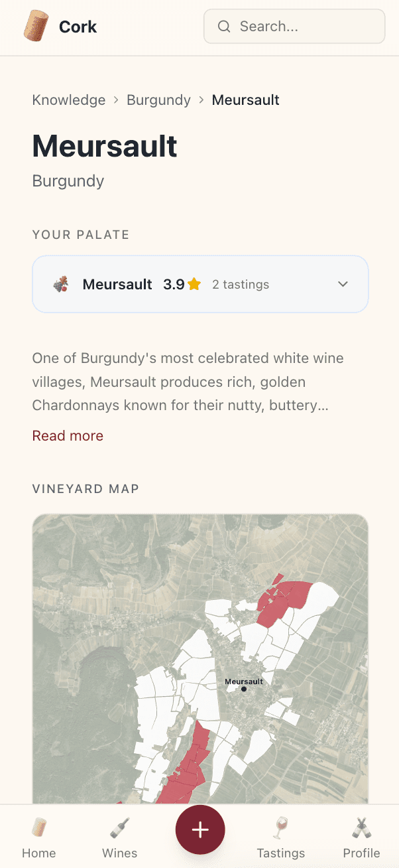Click the search input field
Image resolution: width=399 pixels, height=868 pixels.
294,27
